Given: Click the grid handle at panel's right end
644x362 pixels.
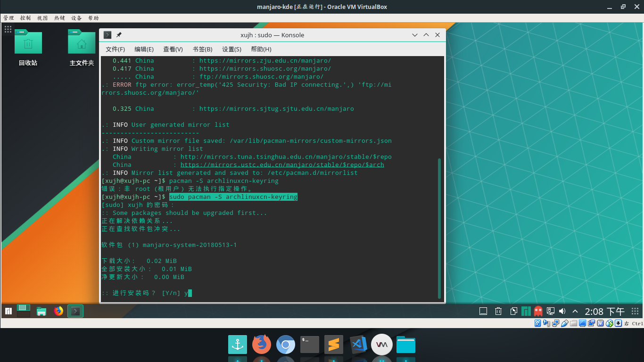Looking at the screenshot, I should coord(635,311).
